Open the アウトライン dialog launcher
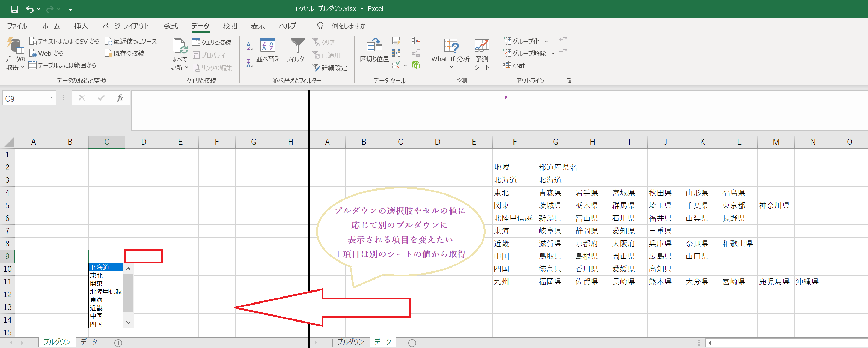 (x=569, y=80)
